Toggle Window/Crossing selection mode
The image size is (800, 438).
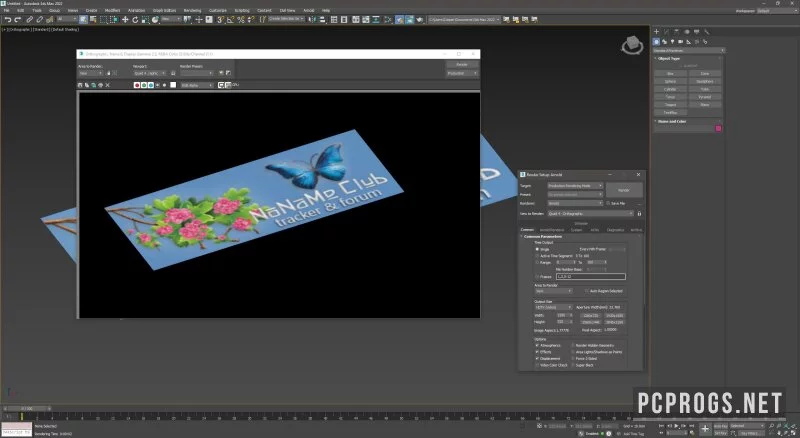114,19
